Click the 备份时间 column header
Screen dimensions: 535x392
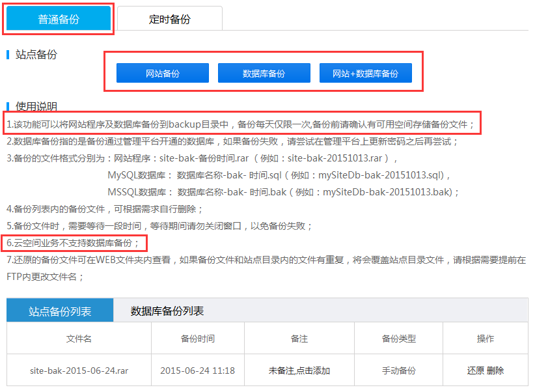click(x=197, y=339)
